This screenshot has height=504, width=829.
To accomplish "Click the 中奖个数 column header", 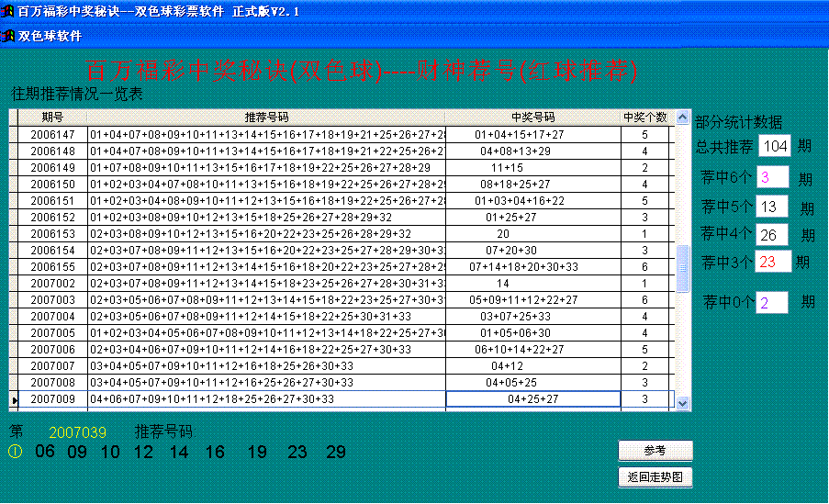I will tap(645, 118).
